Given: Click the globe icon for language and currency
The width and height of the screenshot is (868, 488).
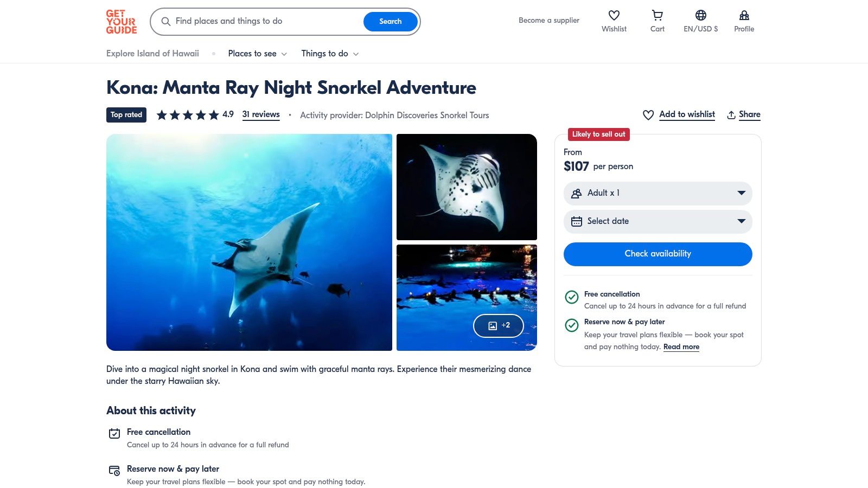Looking at the screenshot, I should coord(701,15).
